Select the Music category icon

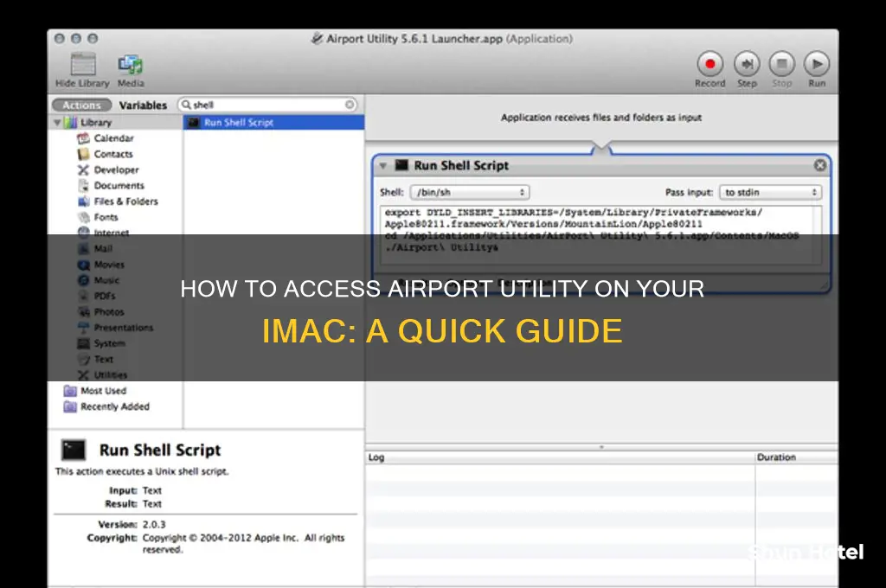83,280
